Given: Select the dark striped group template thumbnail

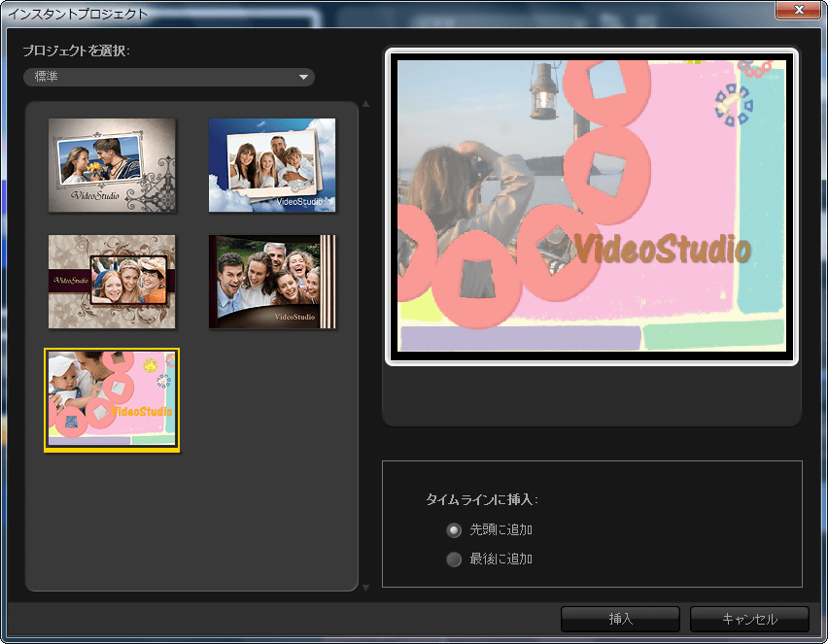Looking at the screenshot, I should click(272, 282).
